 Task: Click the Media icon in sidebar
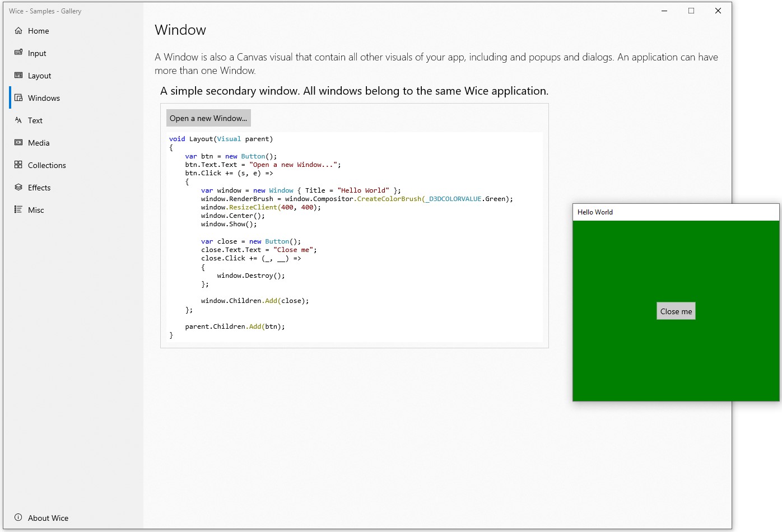[18, 142]
